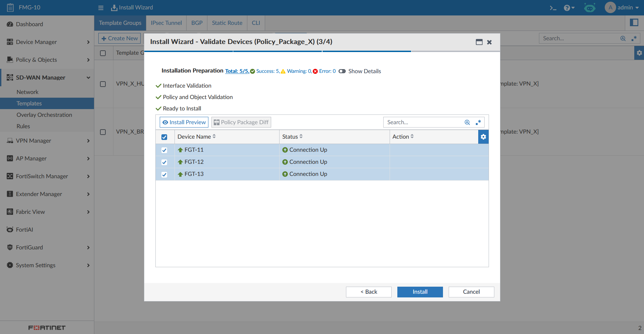Toggle the split view panel icon
Screen dimensions: 644x334
[634, 22]
